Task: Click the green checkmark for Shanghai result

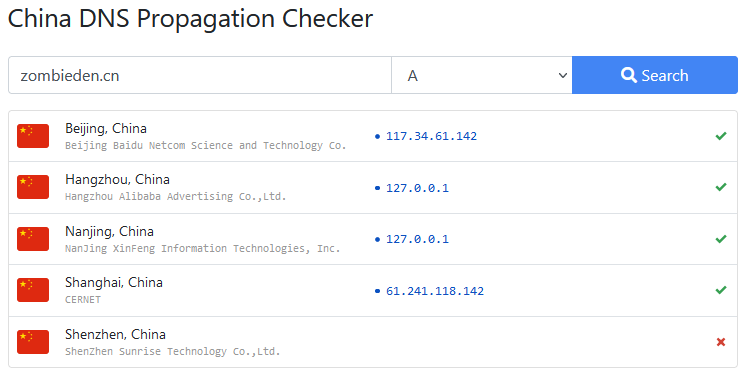Action: pyautogui.click(x=721, y=290)
